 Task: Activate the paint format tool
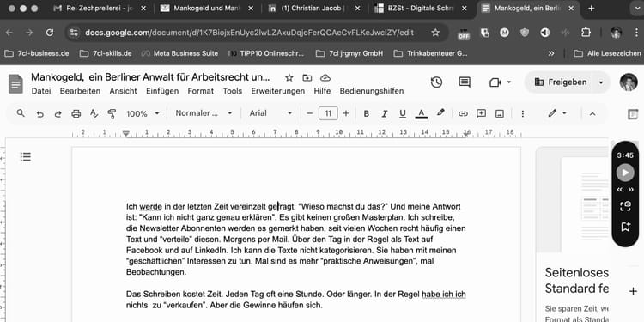point(112,113)
